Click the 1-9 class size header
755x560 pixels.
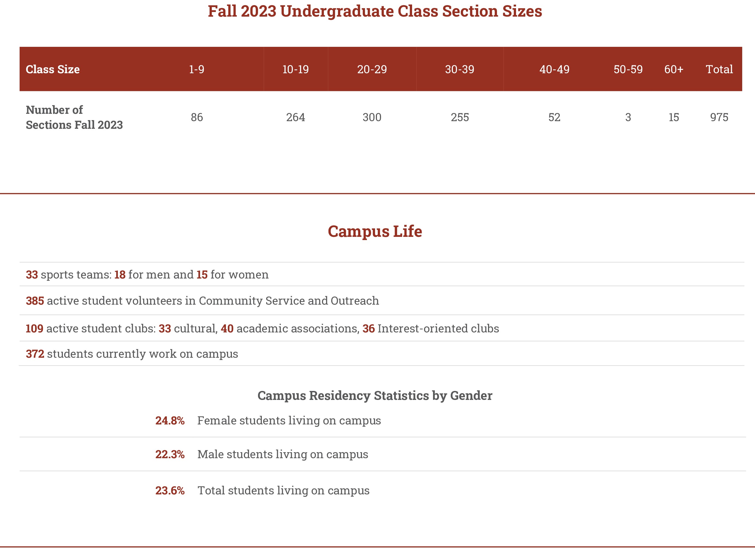pos(197,69)
